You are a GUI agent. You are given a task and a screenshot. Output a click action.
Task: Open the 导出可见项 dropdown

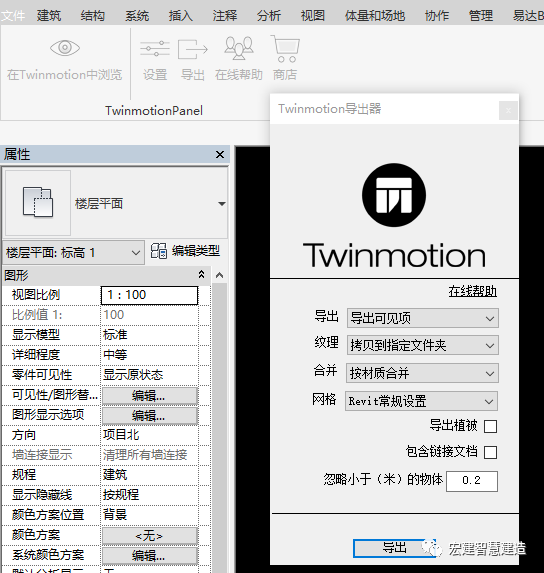click(423, 318)
